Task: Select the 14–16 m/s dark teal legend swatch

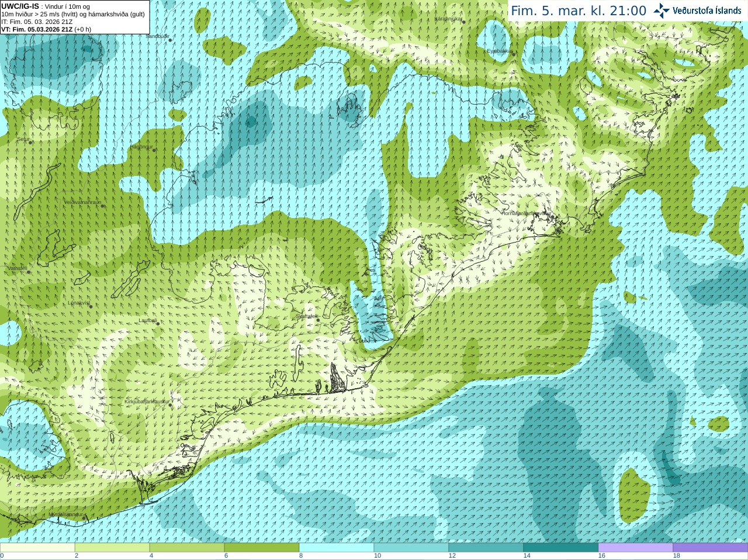Action: (561, 548)
